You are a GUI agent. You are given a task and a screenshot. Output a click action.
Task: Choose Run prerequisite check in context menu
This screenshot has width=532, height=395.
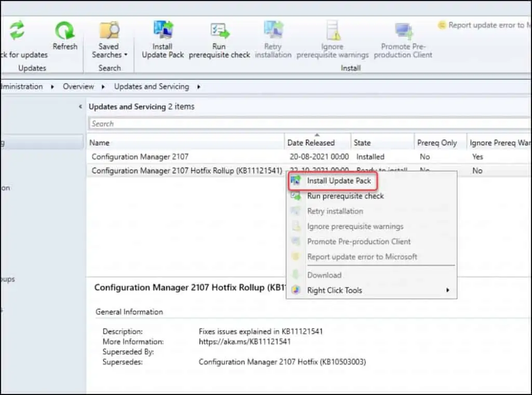coord(345,196)
